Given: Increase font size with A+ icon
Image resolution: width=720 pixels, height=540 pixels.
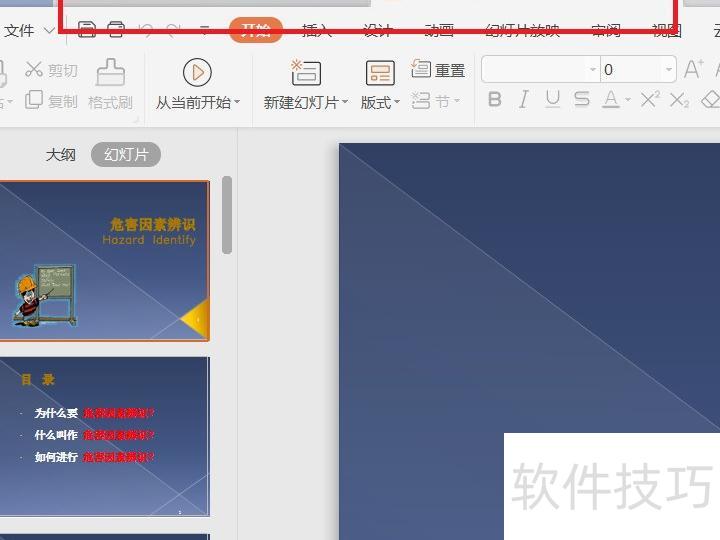Looking at the screenshot, I should tap(693, 70).
